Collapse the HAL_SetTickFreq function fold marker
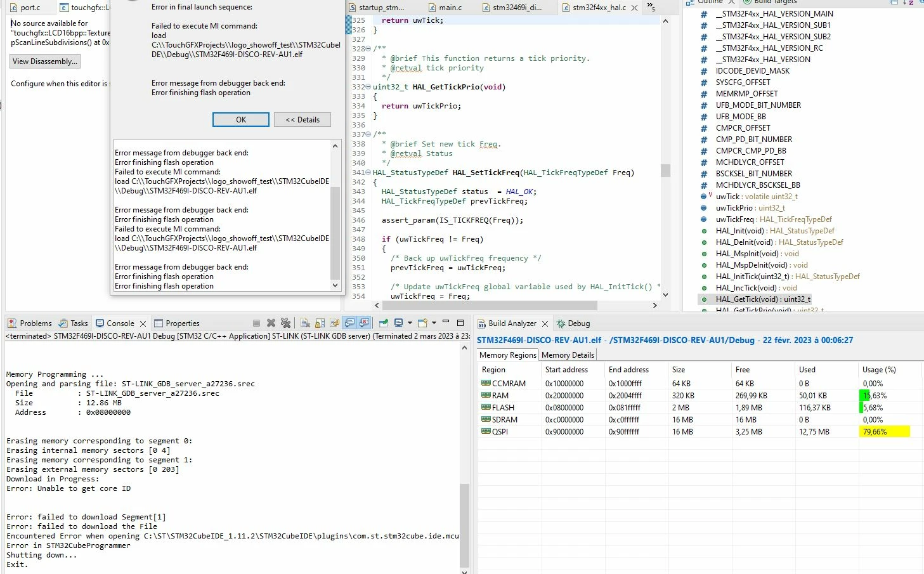This screenshot has height=574, width=924. [368, 173]
